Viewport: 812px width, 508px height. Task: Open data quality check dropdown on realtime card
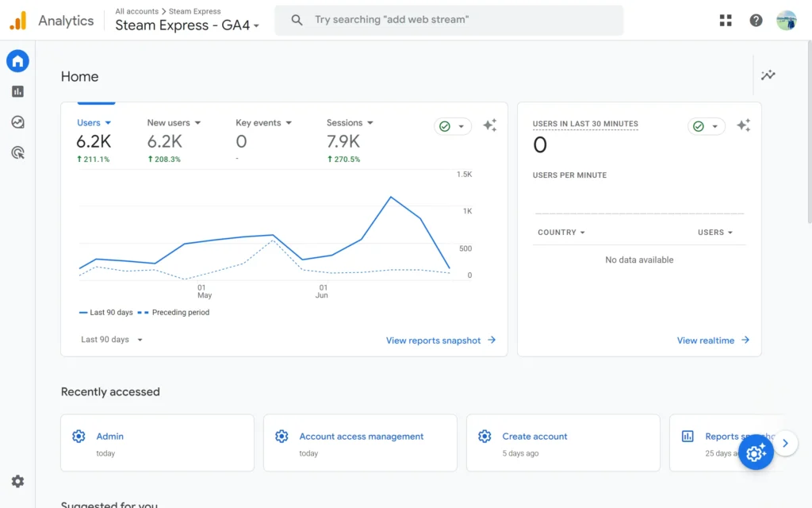(706, 126)
